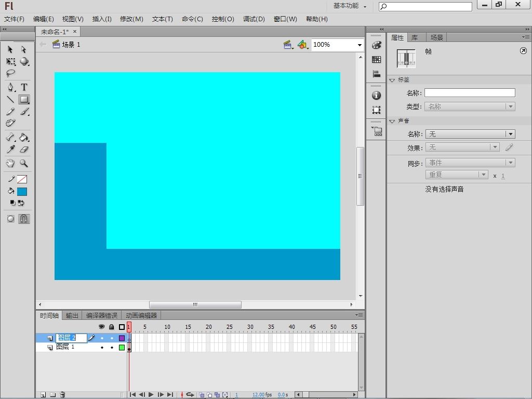
Task: Select the Brush tool
Action: [x=24, y=111]
